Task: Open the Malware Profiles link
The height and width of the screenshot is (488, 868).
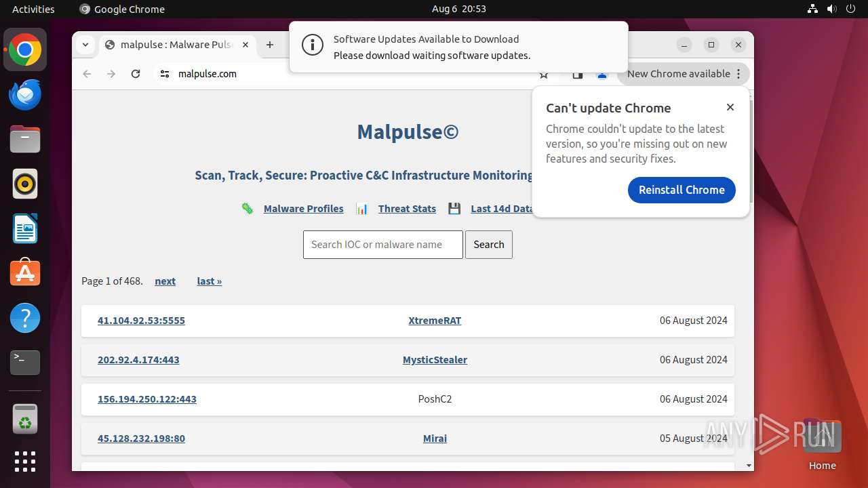Action: pos(303,209)
